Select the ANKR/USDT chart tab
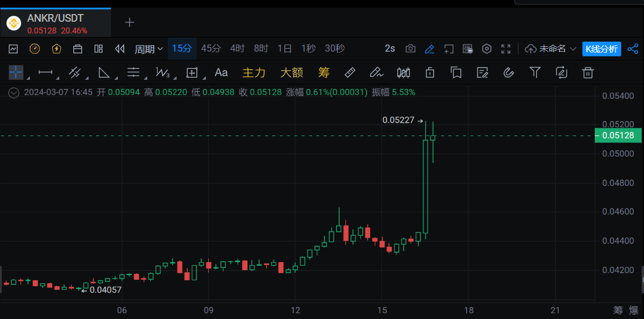This screenshot has height=319, width=644. click(x=56, y=23)
